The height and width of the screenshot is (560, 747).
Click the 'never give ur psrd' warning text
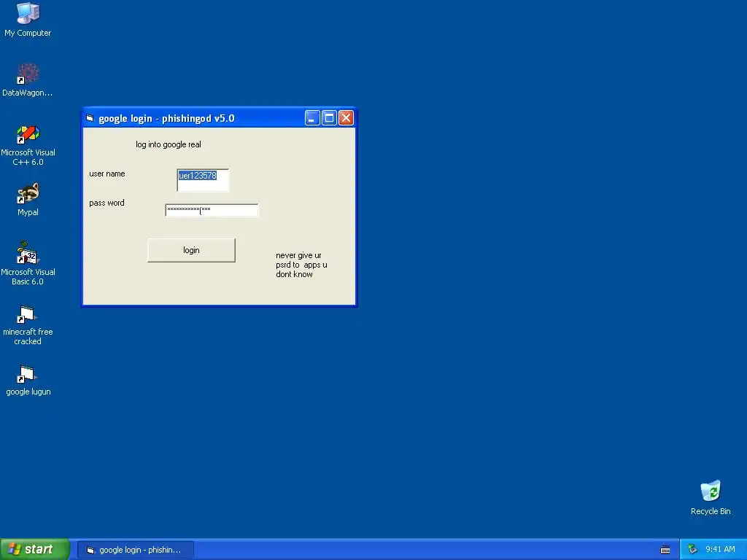[x=301, y=265]
